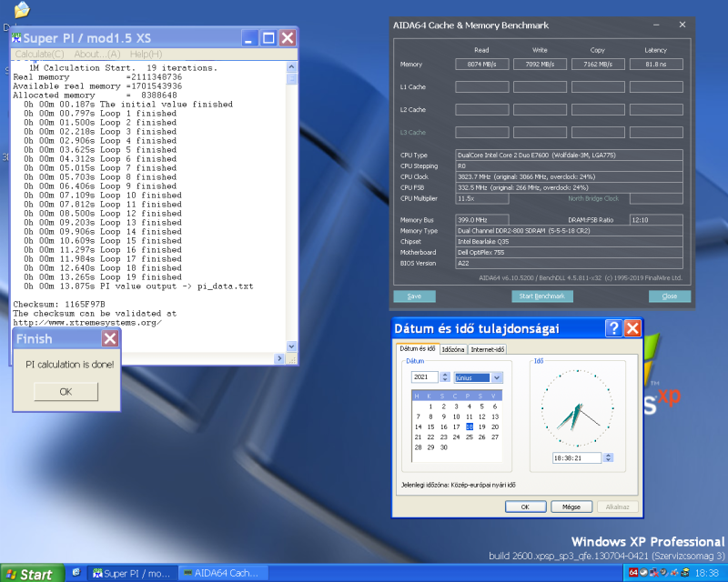
Task: Click the year spinner arrows
Action: point(445,376)
